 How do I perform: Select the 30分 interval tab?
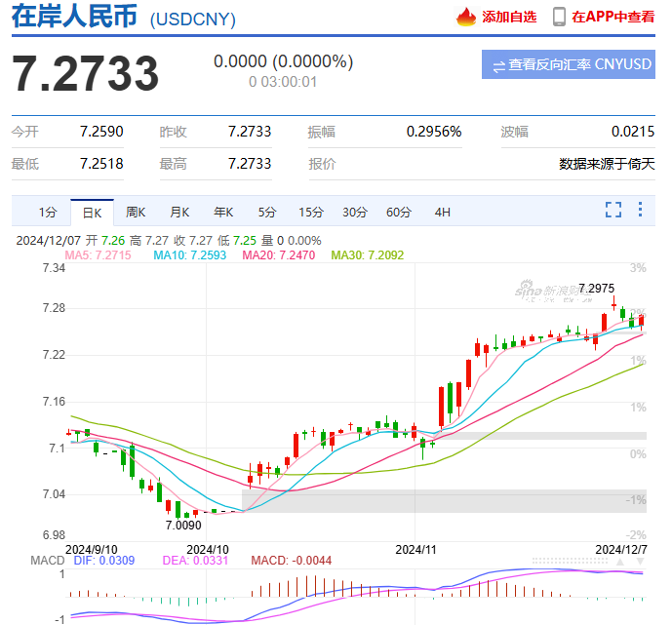coord(355,212)
